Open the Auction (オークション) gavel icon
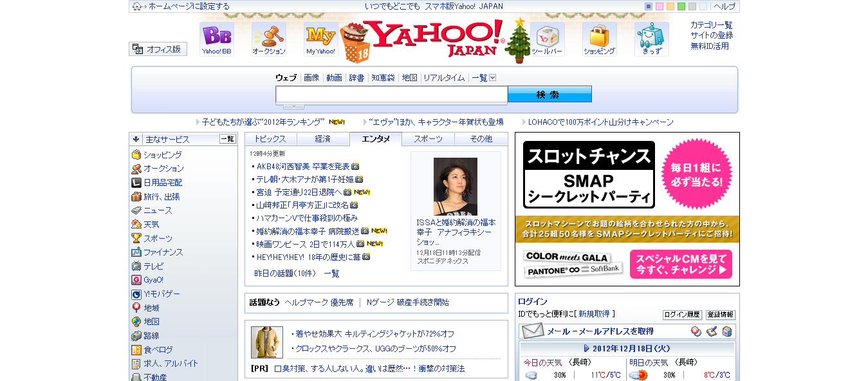 tap(269, 39)
